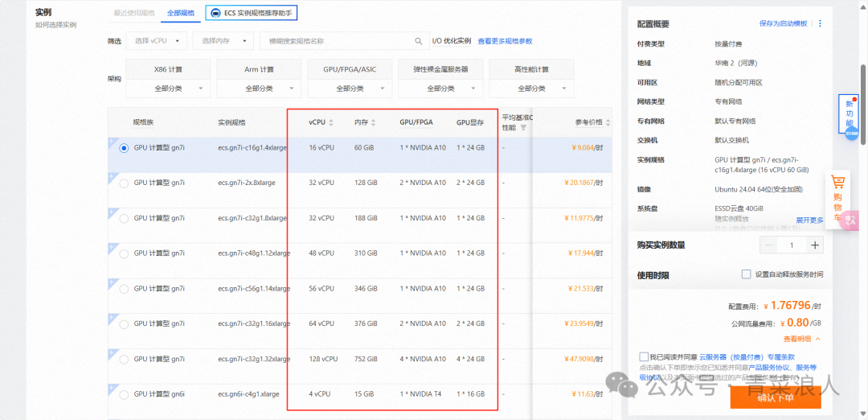Open 保存为启动模板 link
Image resolution: width=868 pixels, height=420 pixels.
[x=784, y=24]
